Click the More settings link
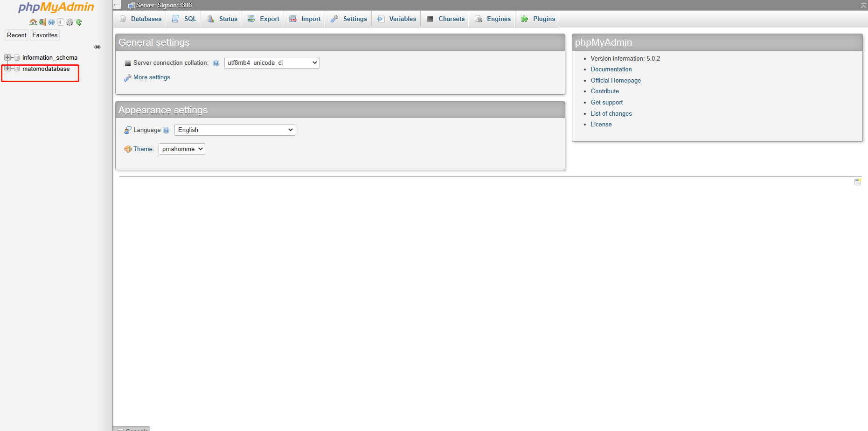Viewport: 868px width, 431px height. tap(152, 77)
